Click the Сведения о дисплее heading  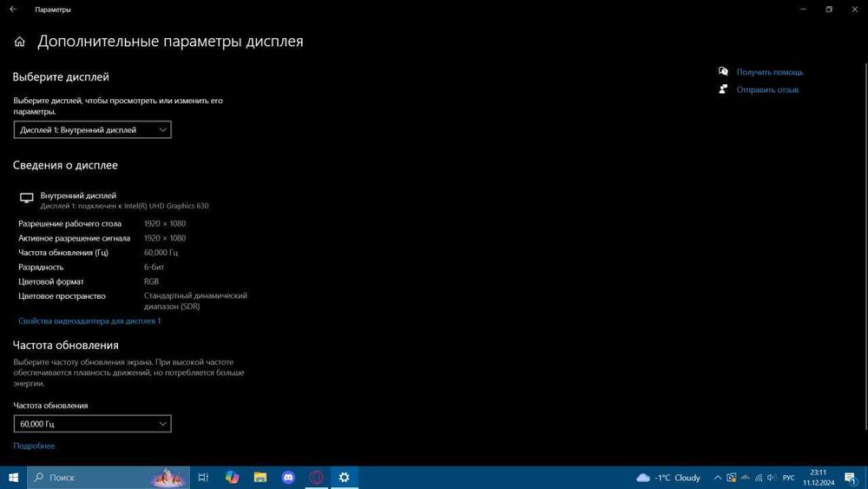tap(65, 165)
